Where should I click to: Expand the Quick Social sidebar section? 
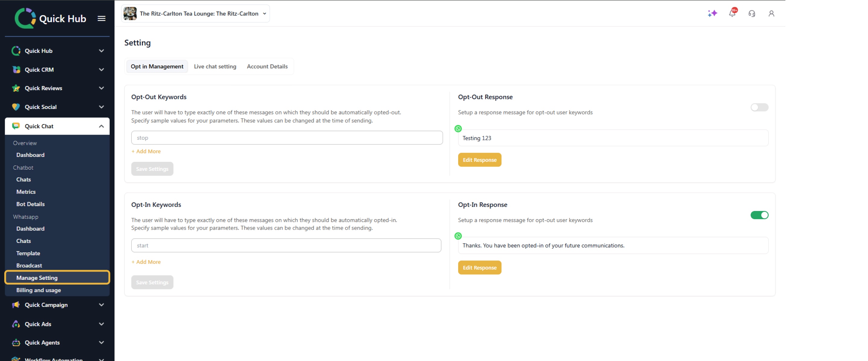click(101, 107)
